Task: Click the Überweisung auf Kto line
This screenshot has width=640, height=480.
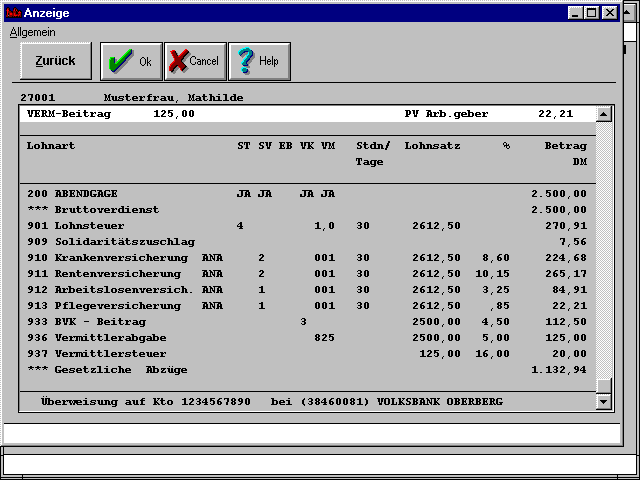Action: coord(270,402)
